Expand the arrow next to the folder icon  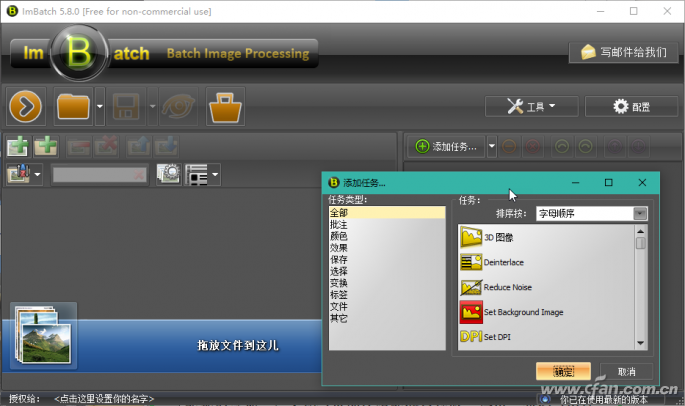click(x=100, y=106)
